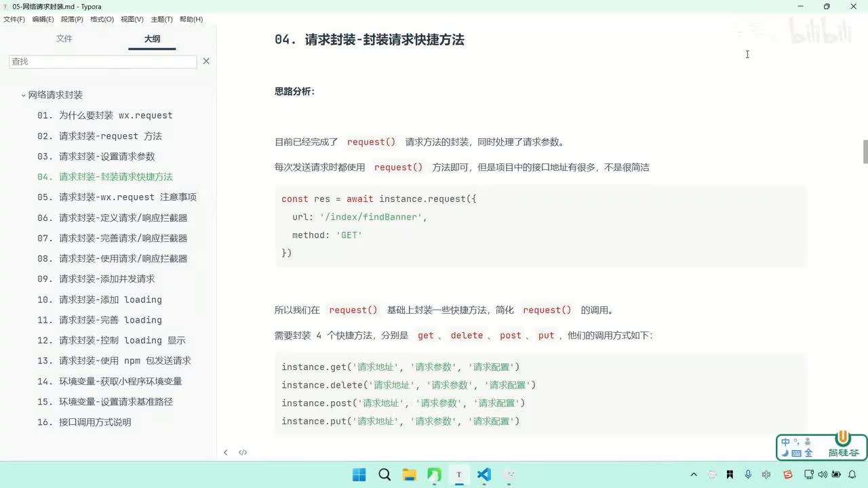Go to outline 12. 控制 loading 显示
This screenshot has width=868, height=488.
(x=111, y=340)
